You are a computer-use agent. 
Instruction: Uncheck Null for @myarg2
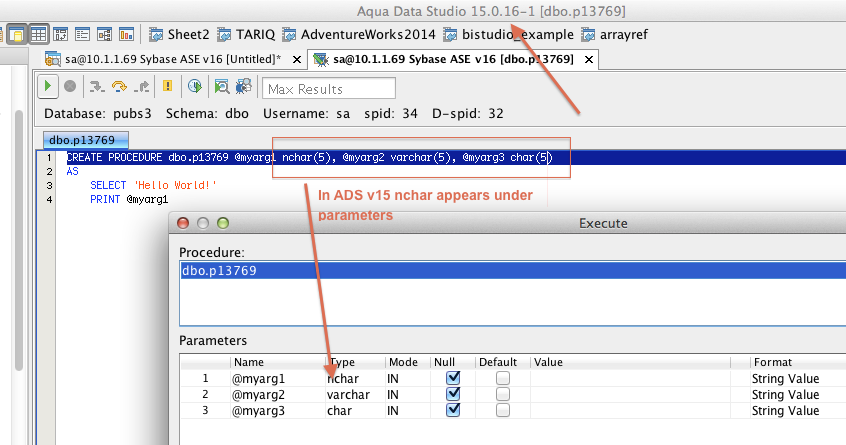(x=453, y=394)
